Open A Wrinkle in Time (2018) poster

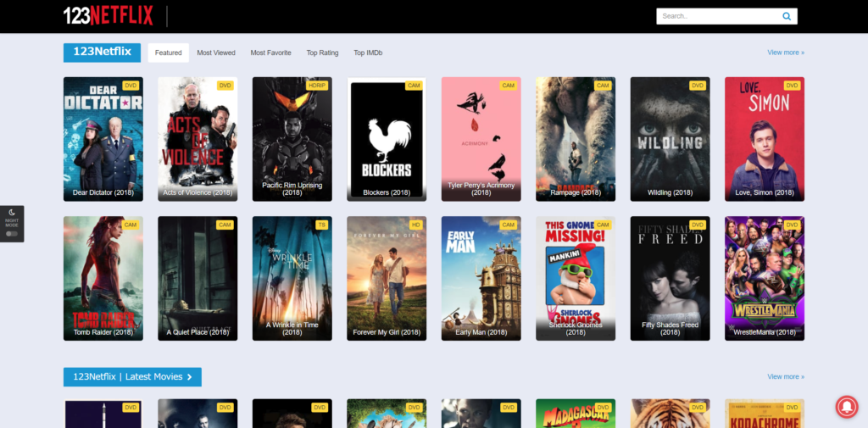coord(292,279)
